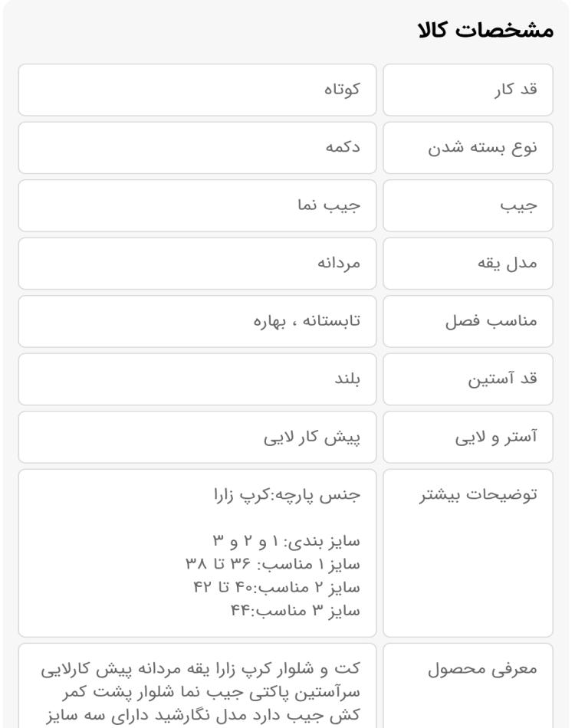
Task: Click the تابستانه ، بهاره value
Action: (x=307, y=321)
